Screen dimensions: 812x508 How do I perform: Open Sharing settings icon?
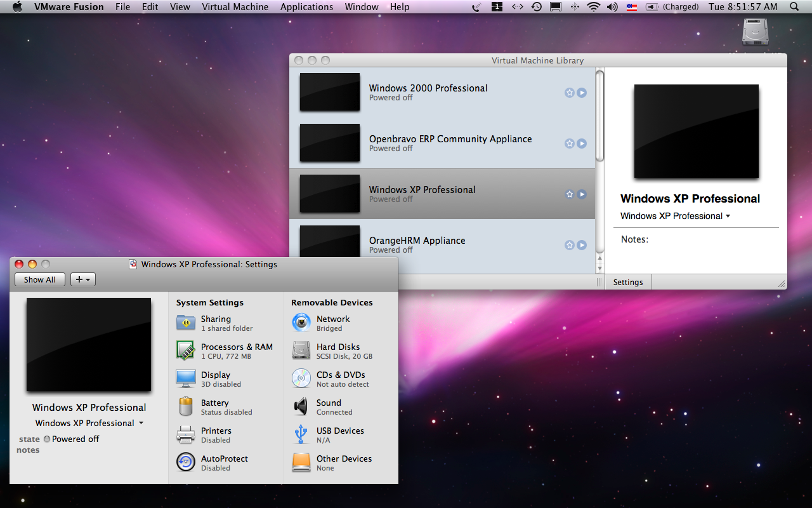186,323
